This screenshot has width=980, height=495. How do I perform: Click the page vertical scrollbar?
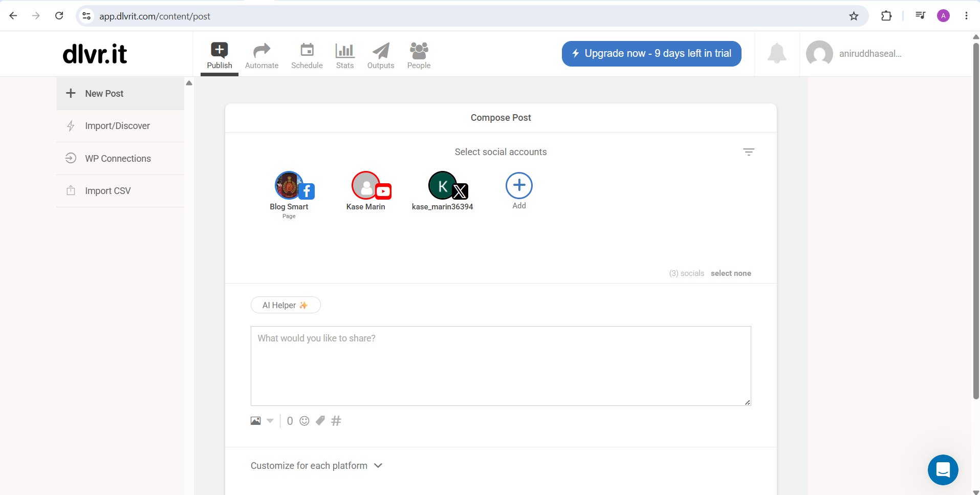click(976, 220)
